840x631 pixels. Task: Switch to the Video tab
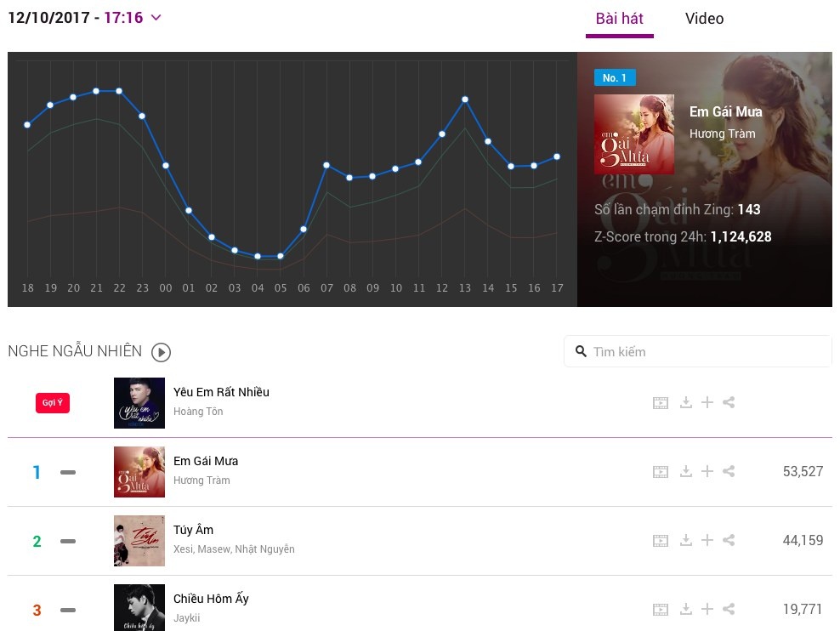704,19
